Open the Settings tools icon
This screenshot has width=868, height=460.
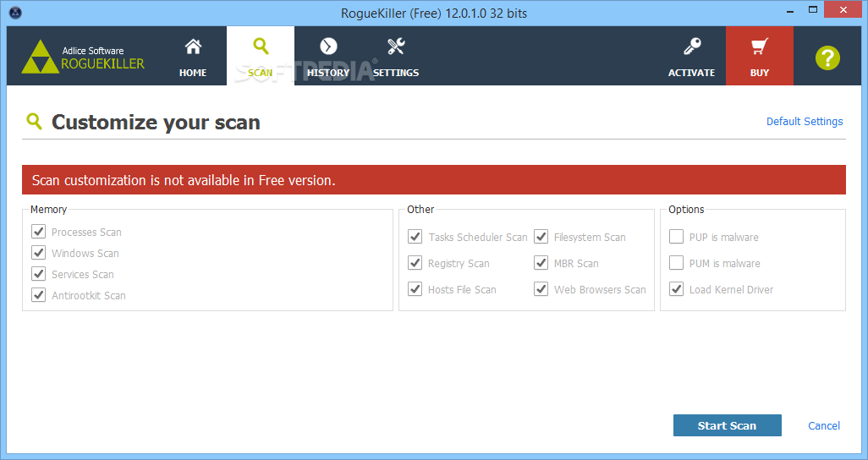pos(396,46)
